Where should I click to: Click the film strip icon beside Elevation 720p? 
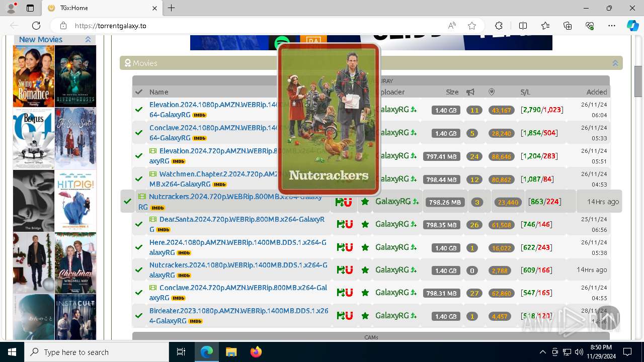[153, 151]
